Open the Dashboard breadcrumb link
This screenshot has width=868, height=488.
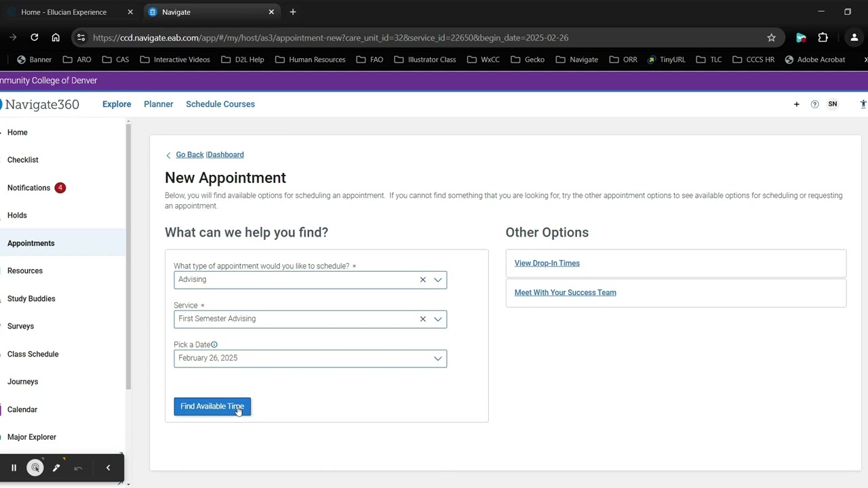(226, 155)
